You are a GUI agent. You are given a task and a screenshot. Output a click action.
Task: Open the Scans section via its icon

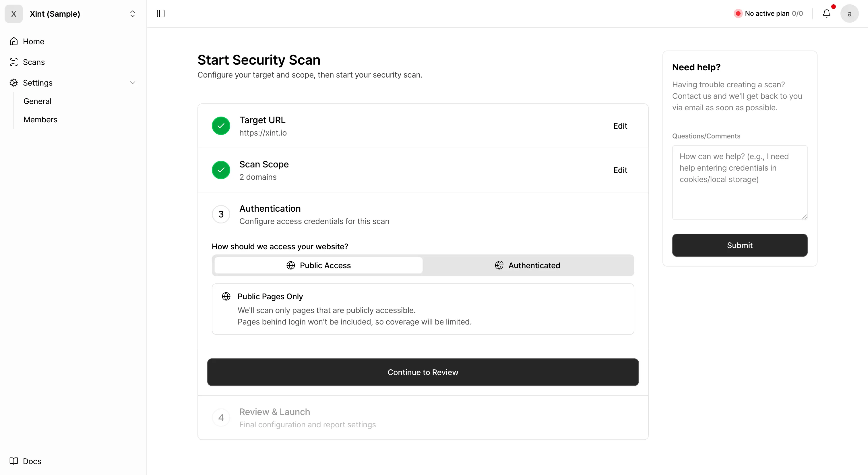coord(13,62)
